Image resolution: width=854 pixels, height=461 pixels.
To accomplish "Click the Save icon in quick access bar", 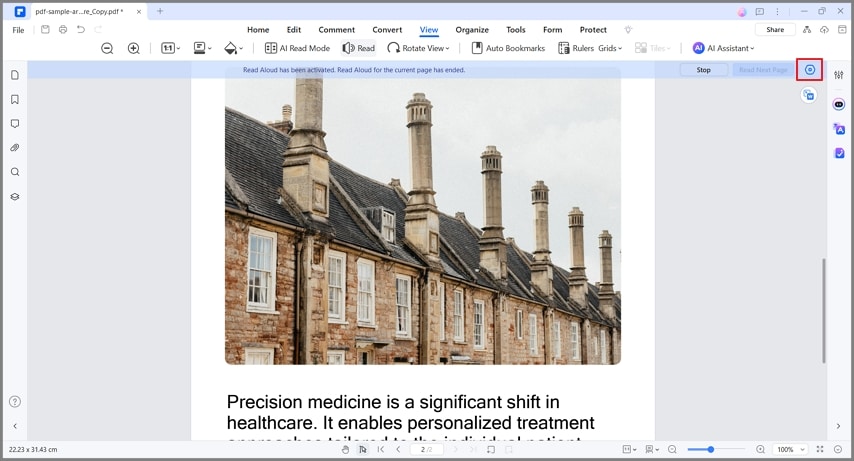I will pos(45,29).
